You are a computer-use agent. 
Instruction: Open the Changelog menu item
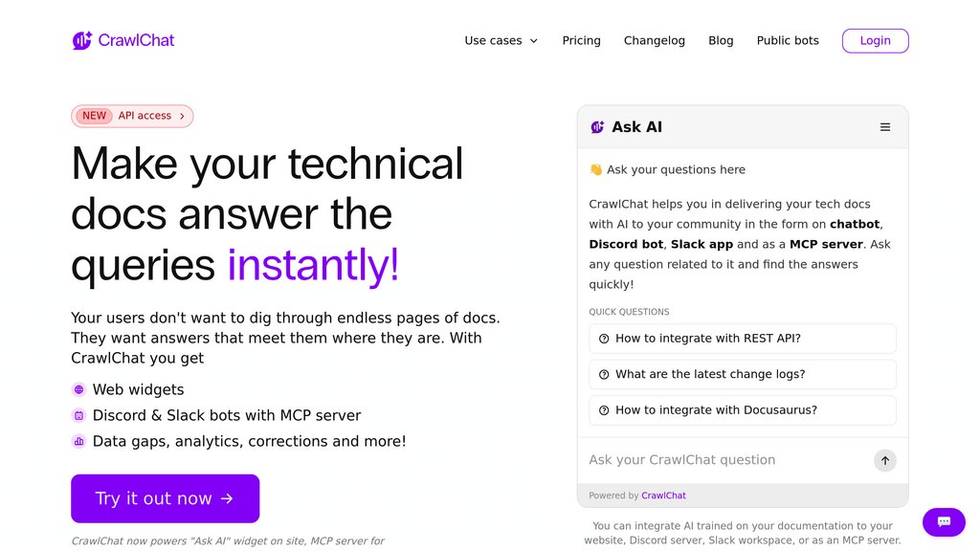(654, 40)
